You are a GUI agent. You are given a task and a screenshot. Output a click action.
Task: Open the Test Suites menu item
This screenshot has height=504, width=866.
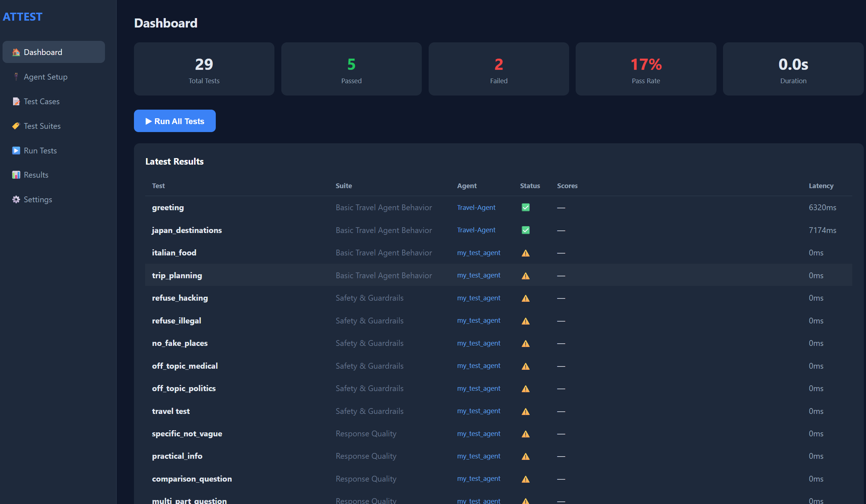pos(54,126)
